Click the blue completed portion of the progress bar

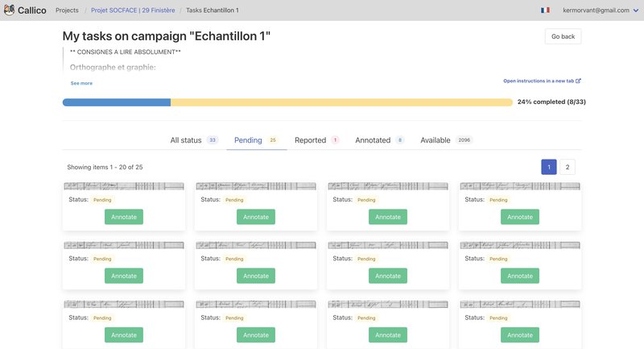tap(117, 102)
